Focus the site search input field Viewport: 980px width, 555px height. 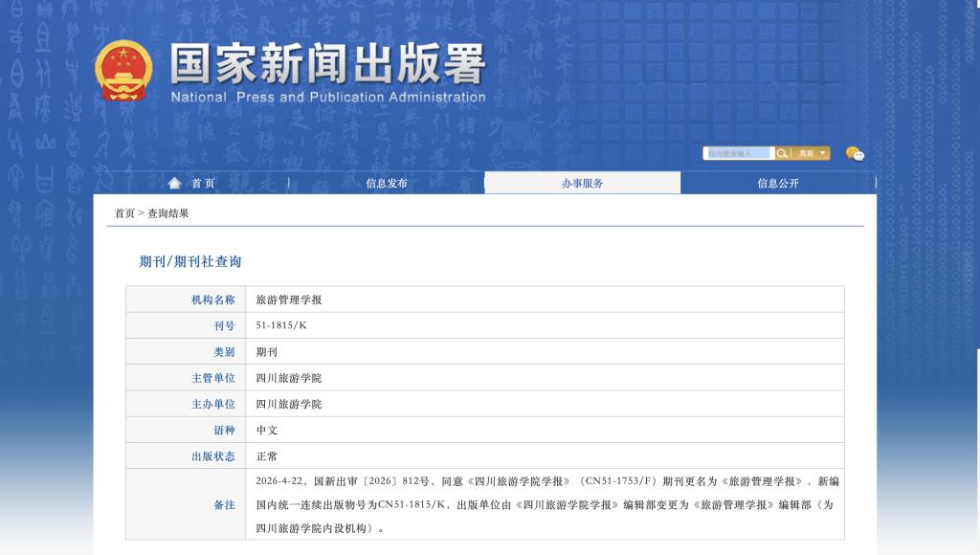click(738, 153)
